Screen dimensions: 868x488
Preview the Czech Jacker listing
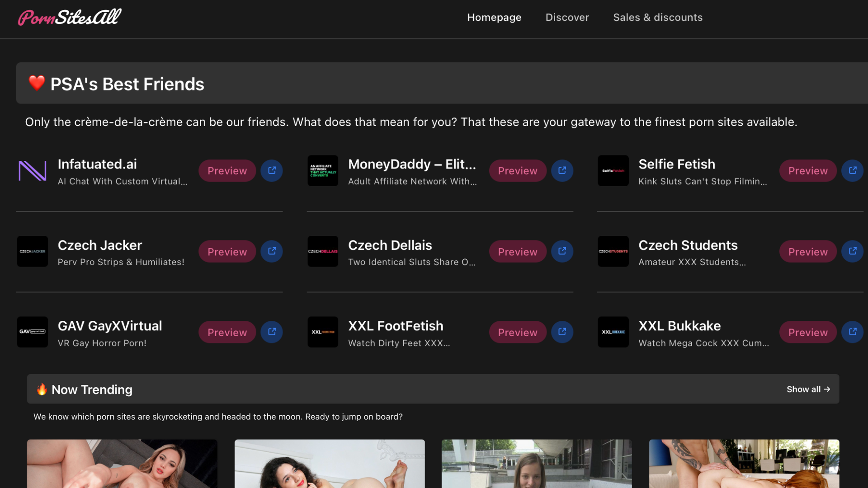[x=227, y=251]
